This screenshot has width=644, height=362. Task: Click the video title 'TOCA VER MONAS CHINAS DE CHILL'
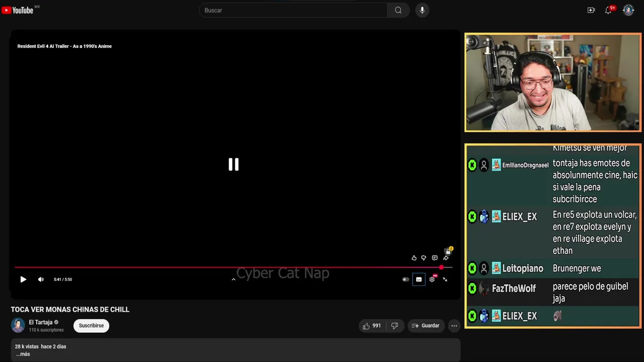coord(70,310)
